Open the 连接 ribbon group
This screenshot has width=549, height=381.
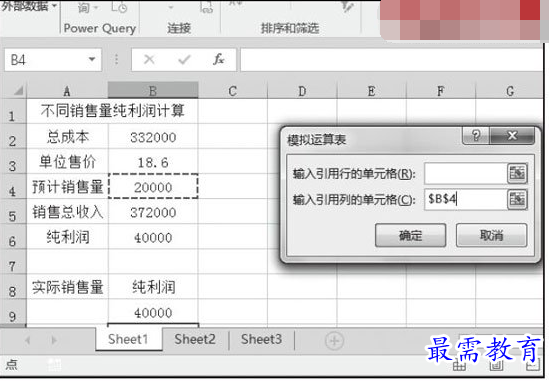[x=179, y=28]
